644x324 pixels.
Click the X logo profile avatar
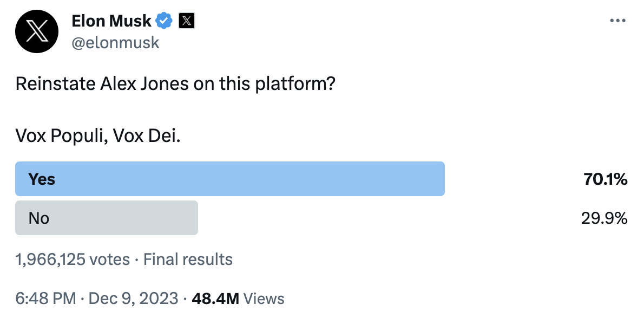37,31
